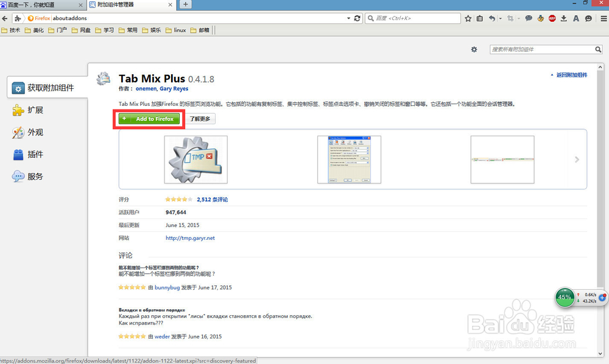Click magnifier icon in add-ons search box

point(598,49)
